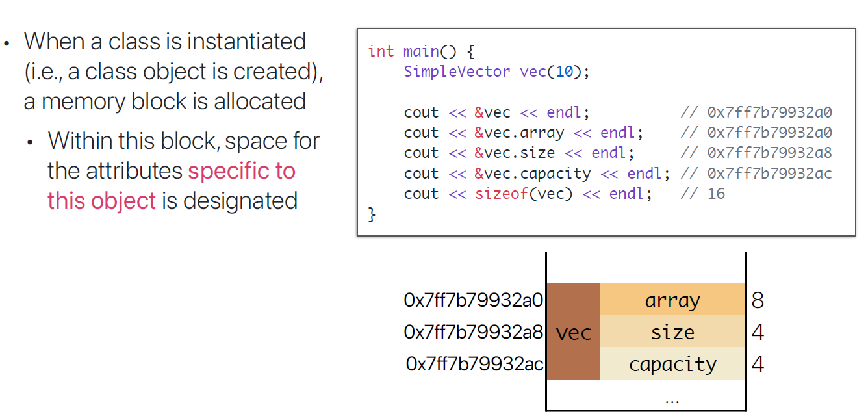The height and width of the screenshot is (416, 868).
Task: Click the 'cout << sizeof(vec) << endl;' statement
Action: [528, 194]
